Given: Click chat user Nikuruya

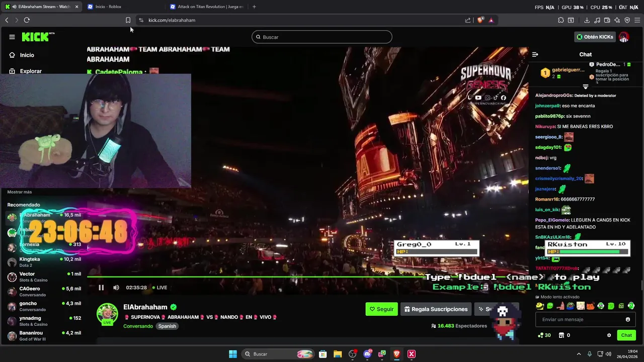Looking at the screenshot, I should point(545,127).
